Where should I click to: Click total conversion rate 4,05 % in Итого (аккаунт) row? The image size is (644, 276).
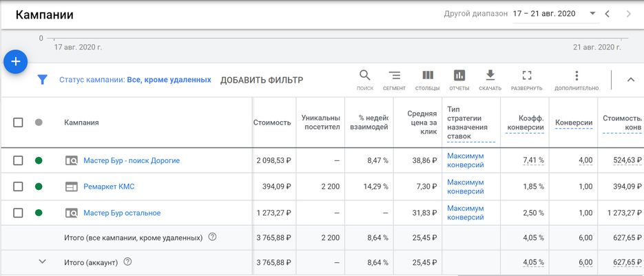coord(534,262)
